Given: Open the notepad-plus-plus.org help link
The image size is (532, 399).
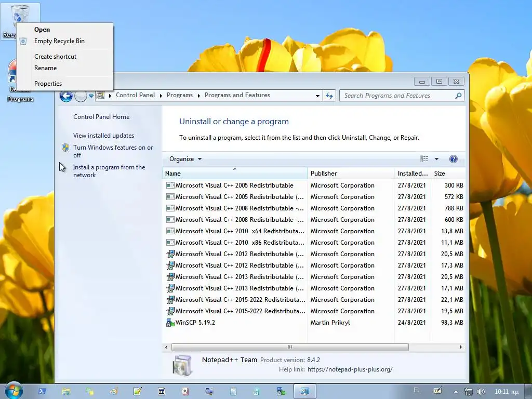Looking at the screenshot, I should click(x=350, y=369).
